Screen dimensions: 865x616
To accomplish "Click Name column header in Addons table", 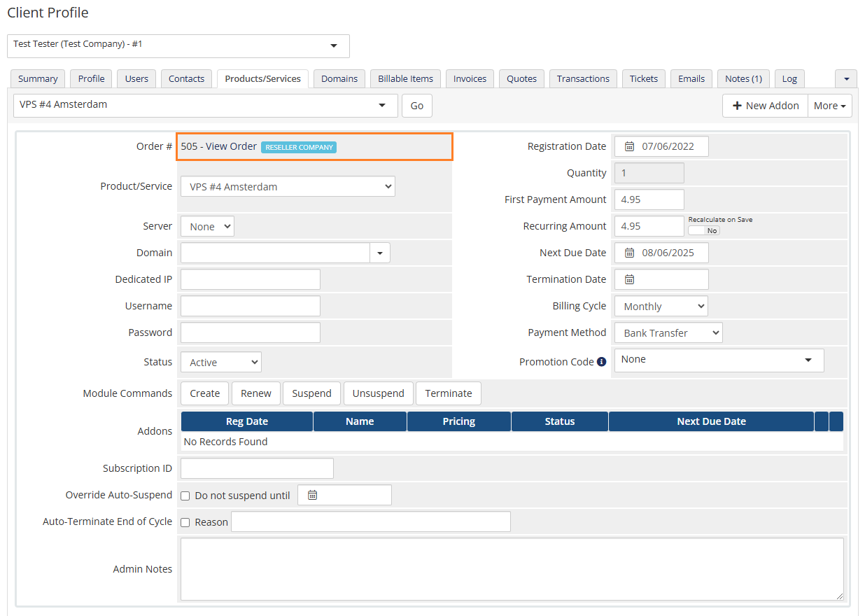I will (x=360, y=421).
